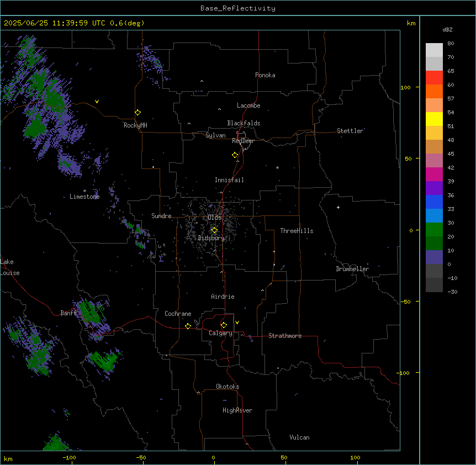
Task: Click the km unit label at top right
Action: 411,23
